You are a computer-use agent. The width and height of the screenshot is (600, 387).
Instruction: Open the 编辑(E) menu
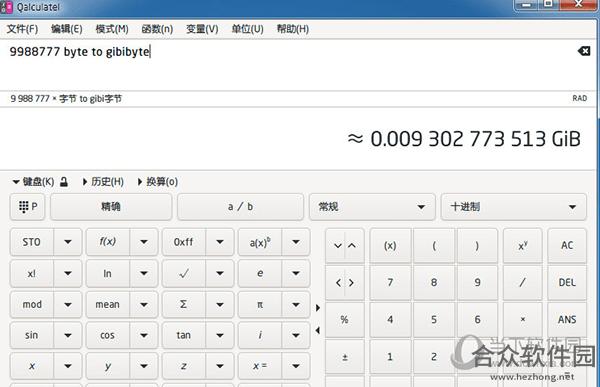tap(67, 29)
